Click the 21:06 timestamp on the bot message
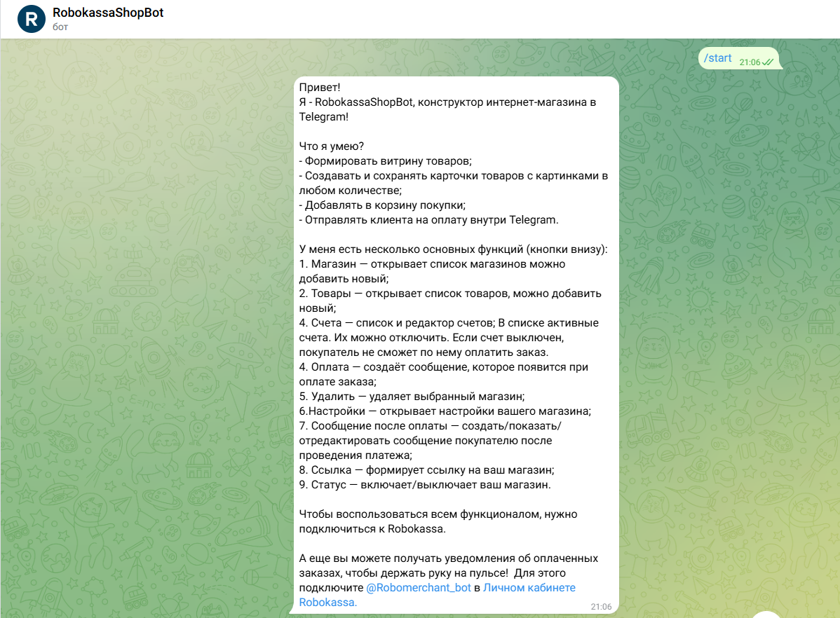Viewport: 840px width, 618px height. [601, 607]
